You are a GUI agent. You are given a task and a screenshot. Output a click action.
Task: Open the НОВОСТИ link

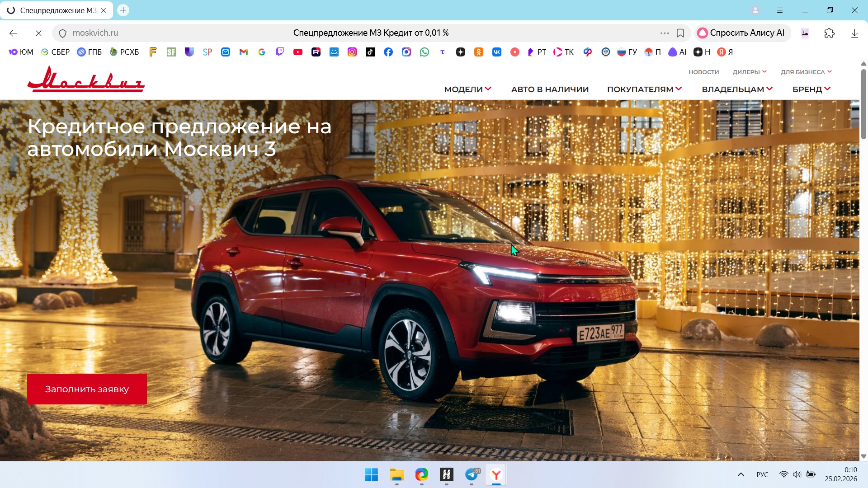click(703, 72)
